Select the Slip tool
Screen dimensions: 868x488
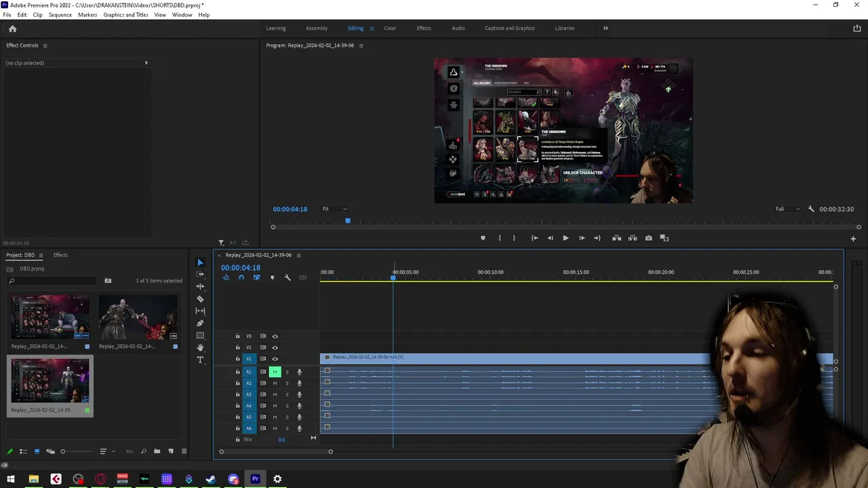click(200, 311)
